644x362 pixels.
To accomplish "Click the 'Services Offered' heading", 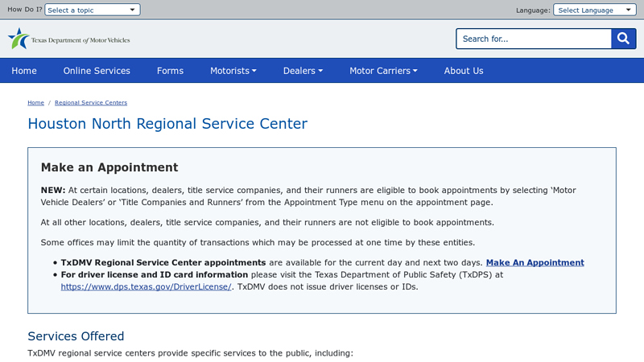I will [76, 336].
